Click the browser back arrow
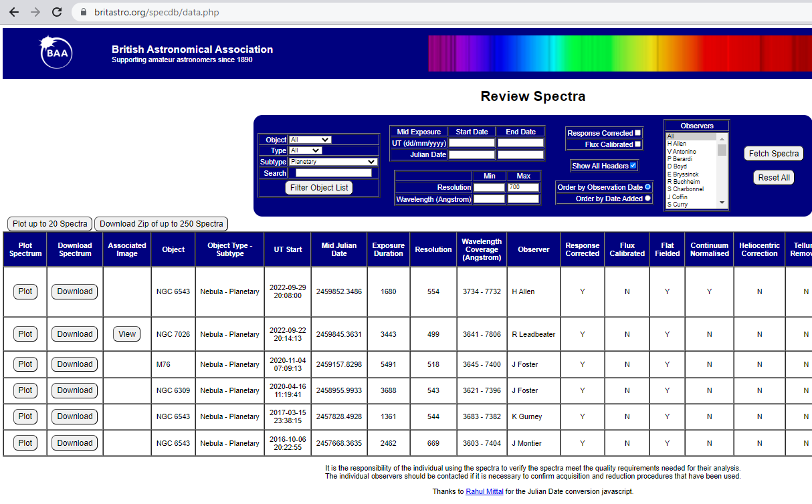This screenshot has width=812, height=504. [x=14, y=12]
